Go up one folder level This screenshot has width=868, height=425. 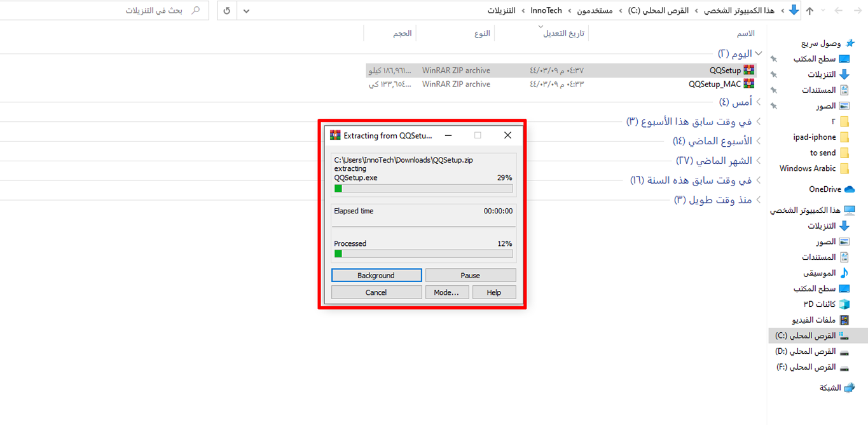coord(809,11)
